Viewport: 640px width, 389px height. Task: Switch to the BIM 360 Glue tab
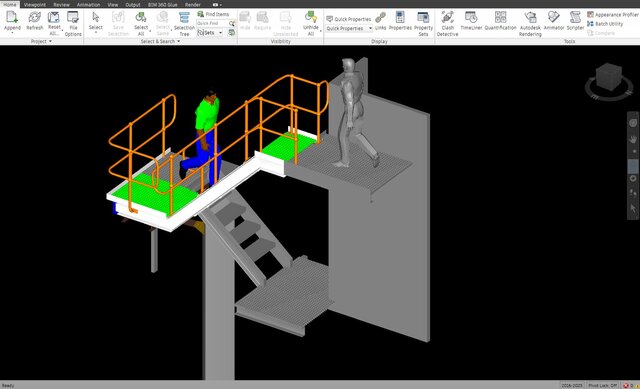[x=162, y=4]
